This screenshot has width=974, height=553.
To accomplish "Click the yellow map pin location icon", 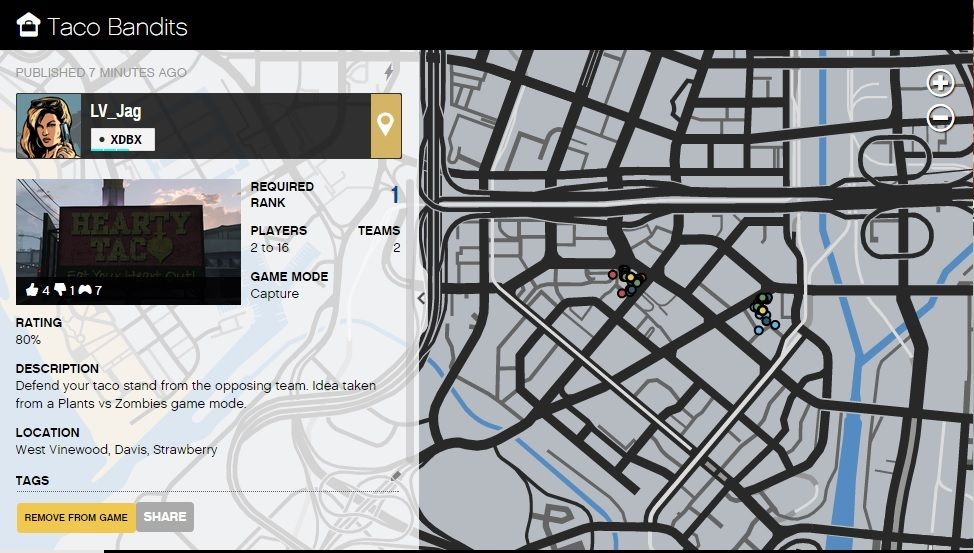I will tap(386, 126).
